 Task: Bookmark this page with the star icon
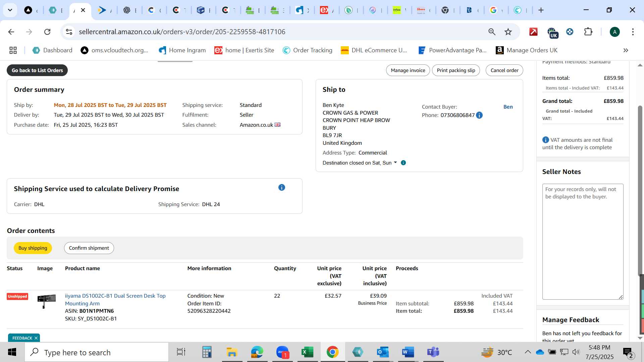(x=508, y=32)
